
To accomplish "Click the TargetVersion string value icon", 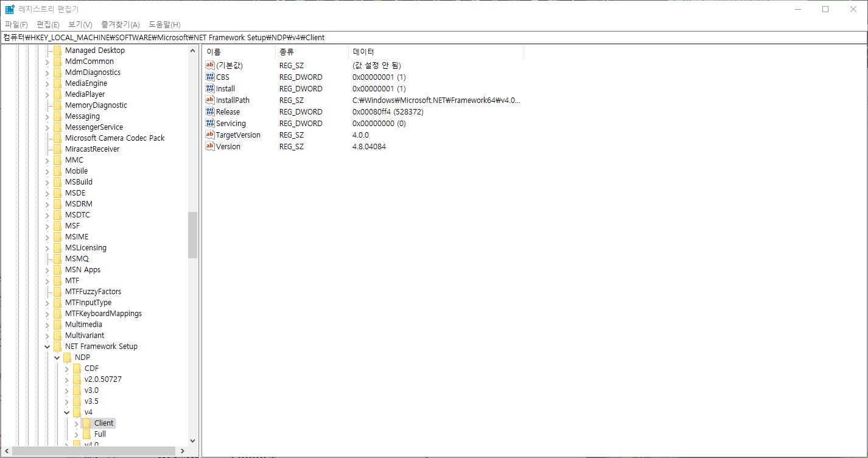I will click(210, 135).
